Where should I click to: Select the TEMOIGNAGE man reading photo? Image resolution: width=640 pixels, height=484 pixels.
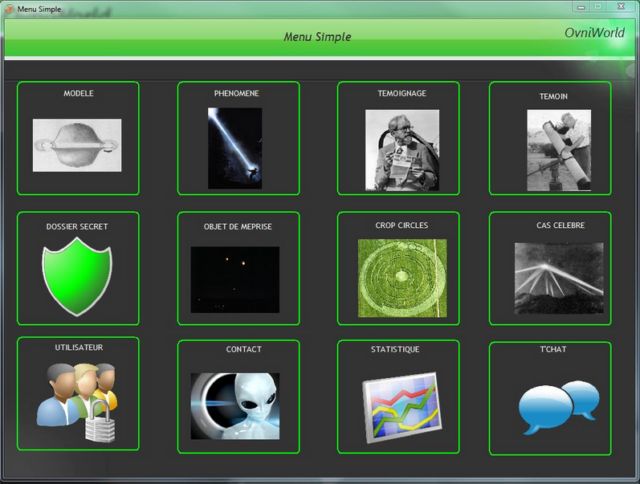click(402, 150)
